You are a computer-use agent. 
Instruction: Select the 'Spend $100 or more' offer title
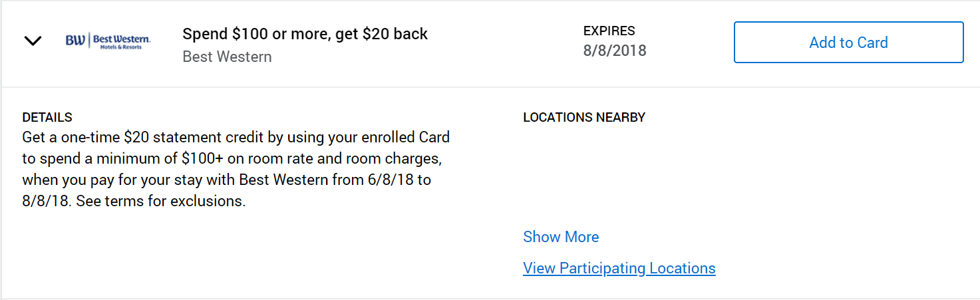coord(305,34)
